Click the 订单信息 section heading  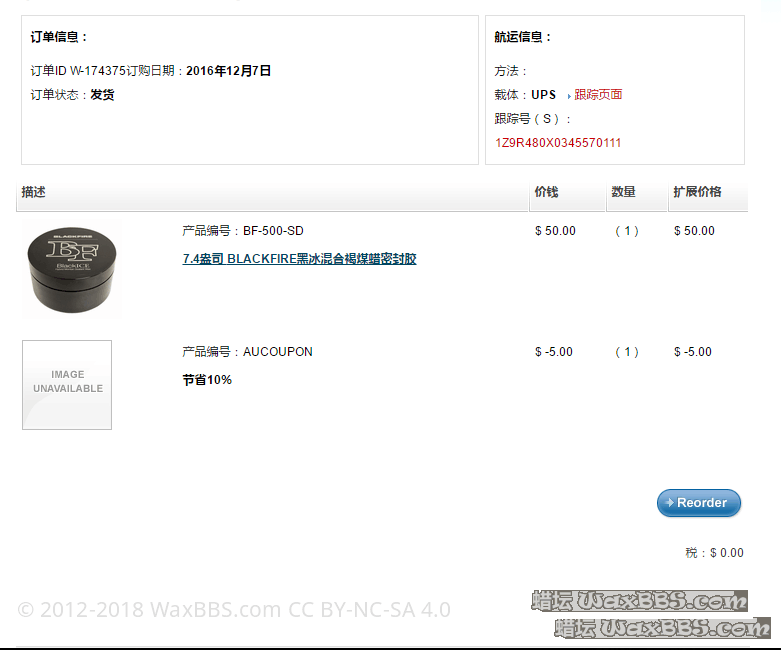59,37
